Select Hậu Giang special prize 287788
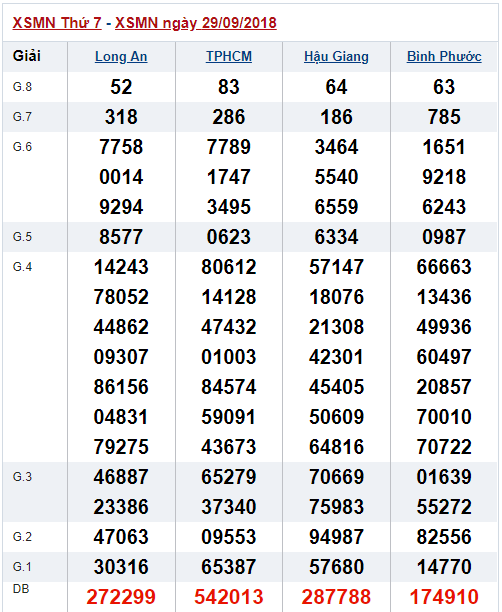This screenshot has width=502, height=612. pyautogui.click(x=336, y=597)
